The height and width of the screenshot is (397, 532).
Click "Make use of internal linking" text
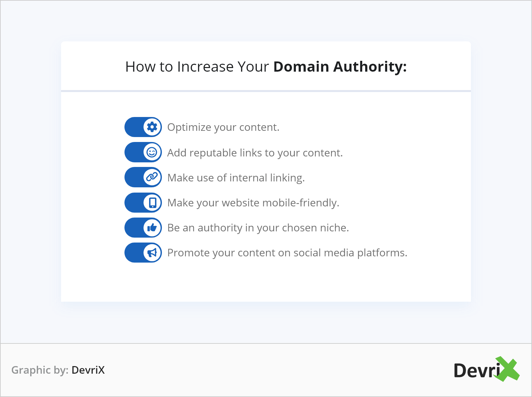pyautogui.click(x=236, y=178)
